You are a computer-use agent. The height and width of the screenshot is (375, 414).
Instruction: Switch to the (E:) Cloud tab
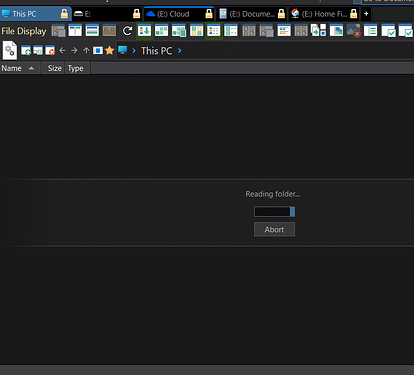point(179,14)
